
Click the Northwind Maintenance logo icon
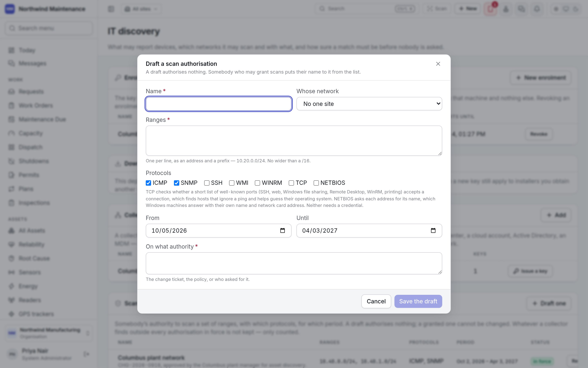pyautogui.click(x=10, y=9)
